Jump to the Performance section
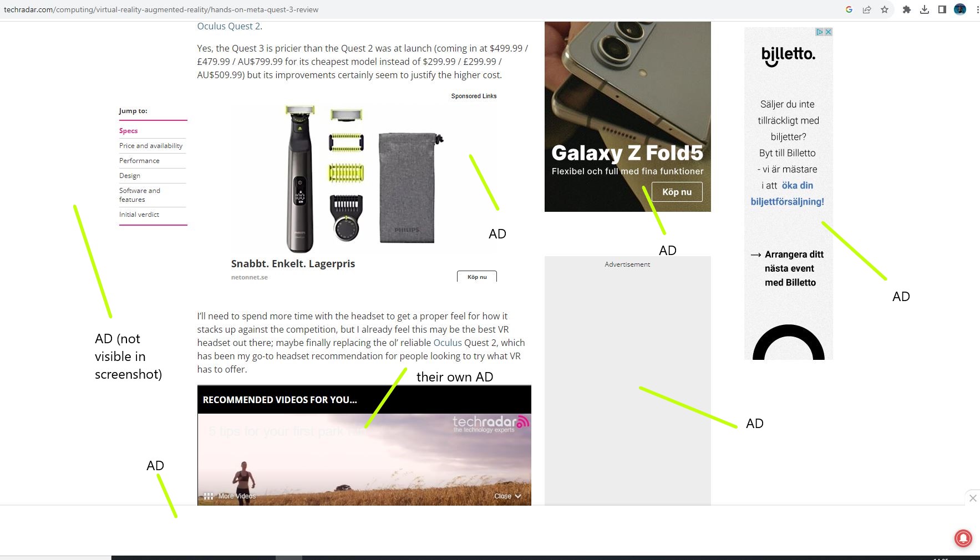The image size is (980, 560). 139,161
